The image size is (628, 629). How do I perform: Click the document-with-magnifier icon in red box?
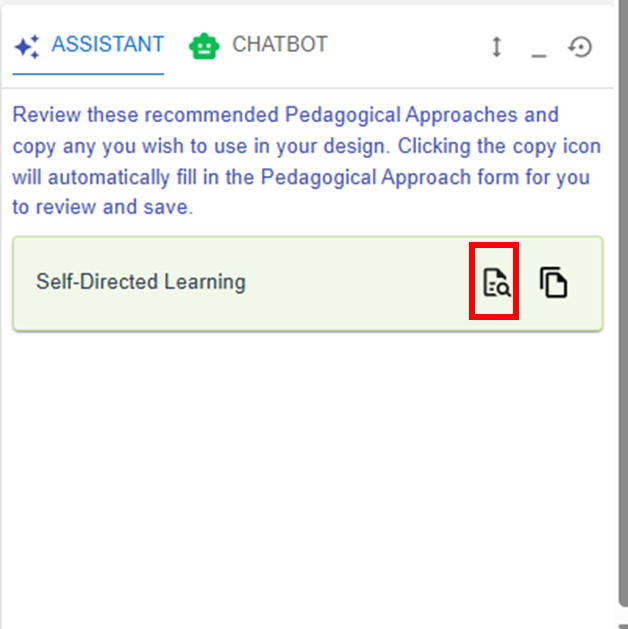point(495,283)
